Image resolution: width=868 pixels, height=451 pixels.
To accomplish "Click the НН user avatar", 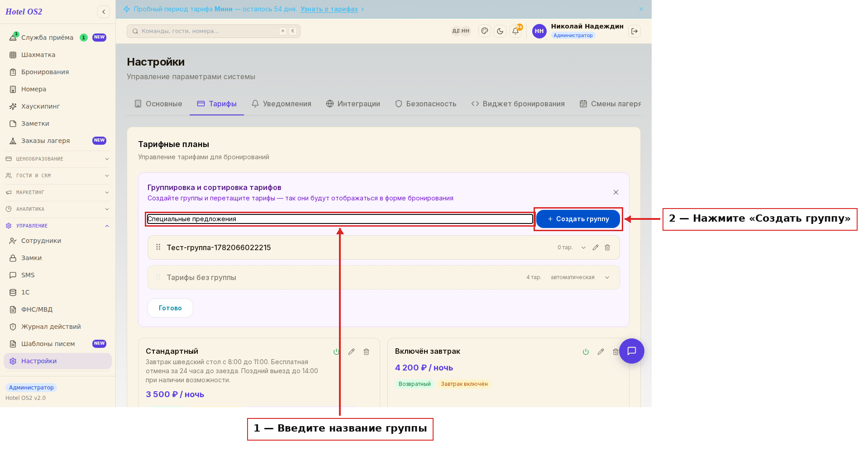I will coord(539,31).
